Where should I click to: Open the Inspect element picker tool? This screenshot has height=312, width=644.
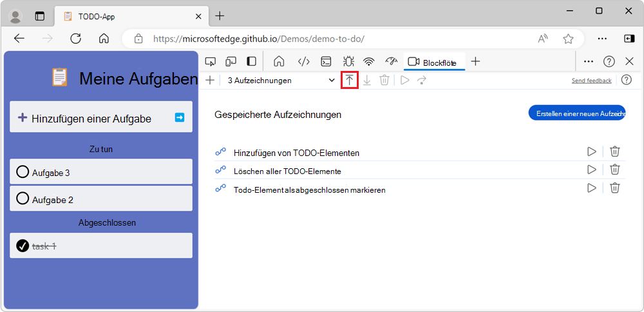click(210, 62)
